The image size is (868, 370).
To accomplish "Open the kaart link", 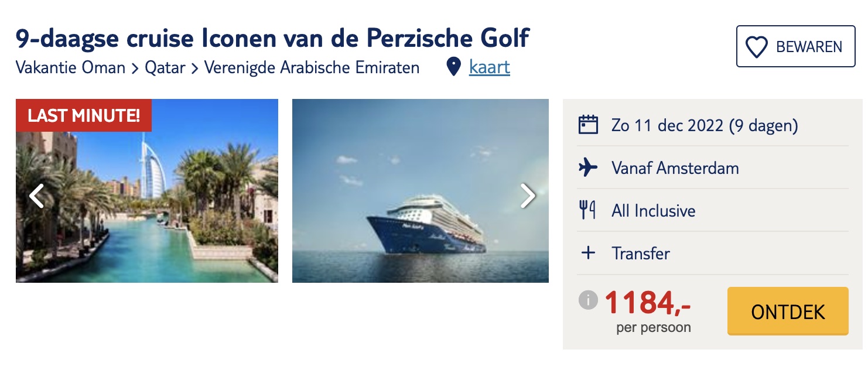I will [x=489, y=67].
